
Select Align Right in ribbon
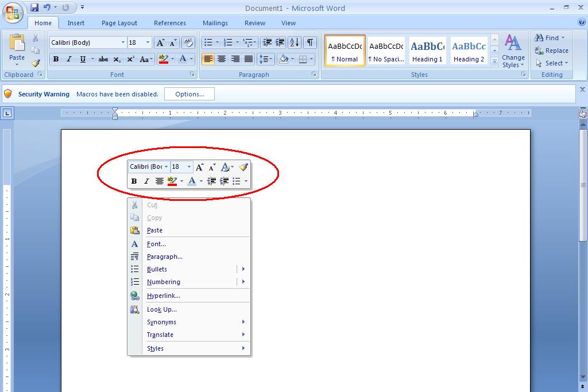[235, 59]
